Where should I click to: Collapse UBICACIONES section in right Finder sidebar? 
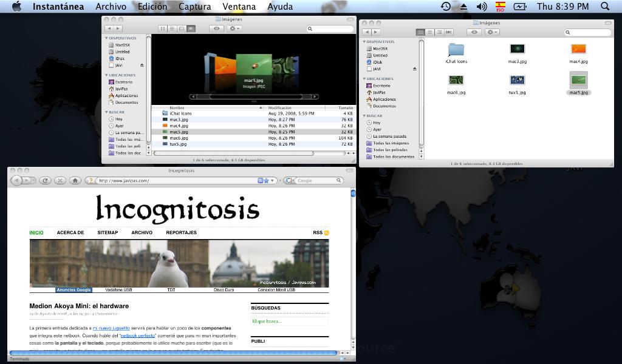coord(364,79)
